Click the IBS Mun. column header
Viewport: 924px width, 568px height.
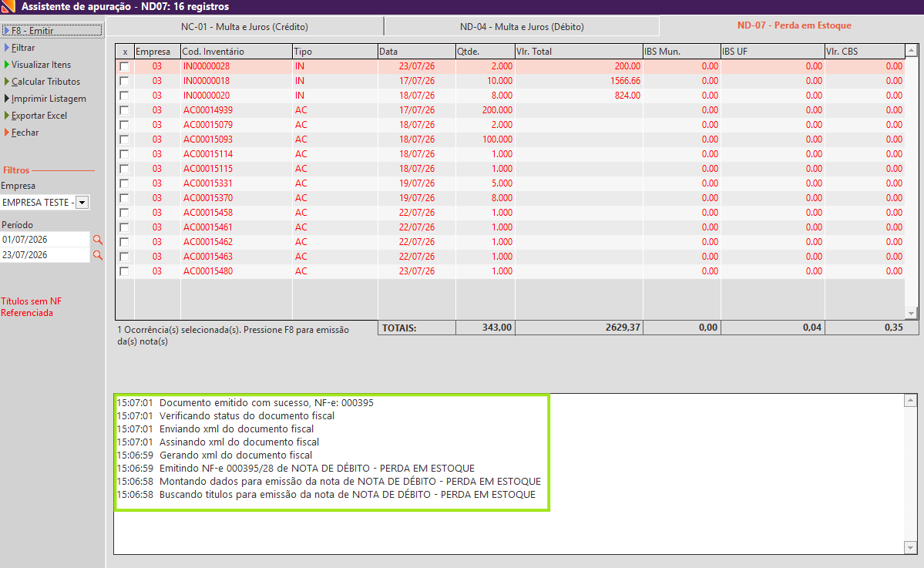(x=682, y=52)
